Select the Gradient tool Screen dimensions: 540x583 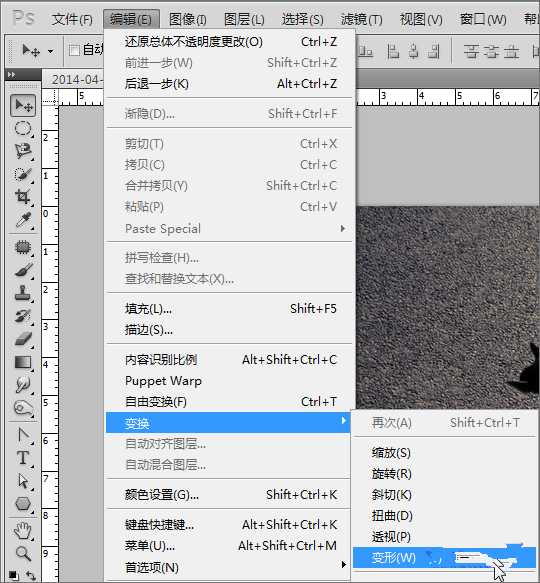click(23, 362)
